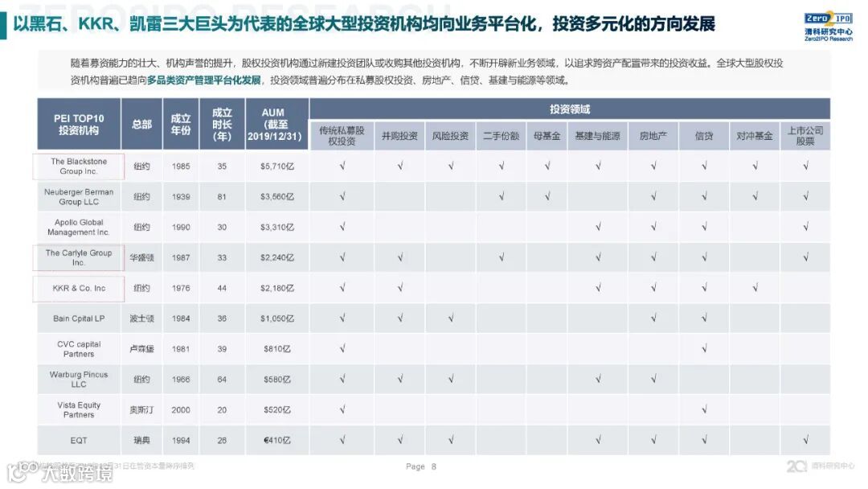Click Blackstone's AUM value $5,710亿
This screenshot has width=868, height=489.
tap(277, 166)
